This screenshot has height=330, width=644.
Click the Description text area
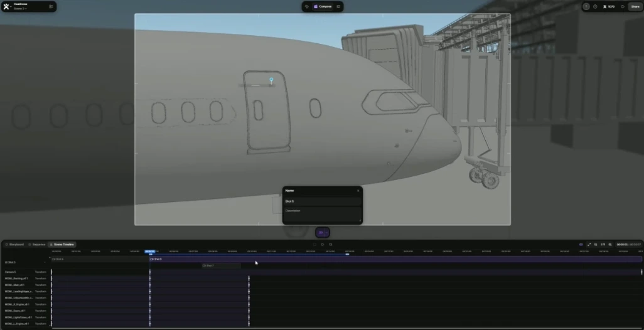[x=323, y=215]
